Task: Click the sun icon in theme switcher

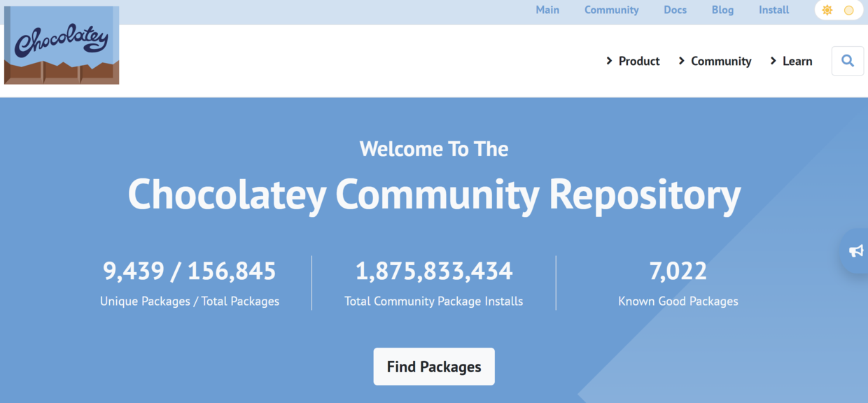Action: 827,10
